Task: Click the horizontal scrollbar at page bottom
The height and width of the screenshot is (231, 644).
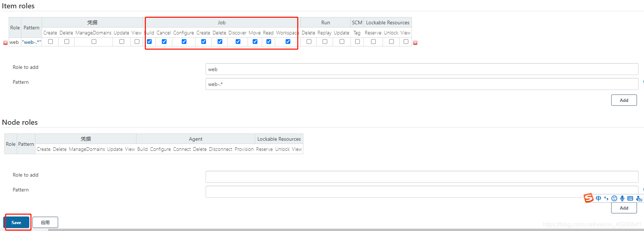Action: coord(346,230)
